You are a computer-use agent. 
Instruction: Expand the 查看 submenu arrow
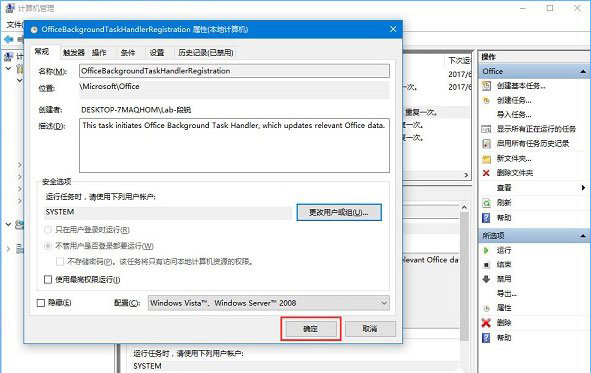(583, 188)
